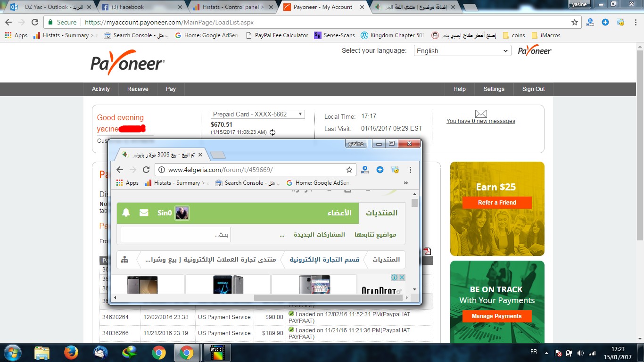This screenshot has width=644, height=362.
Task: Open the Activity menu
Action: (101, 89)
